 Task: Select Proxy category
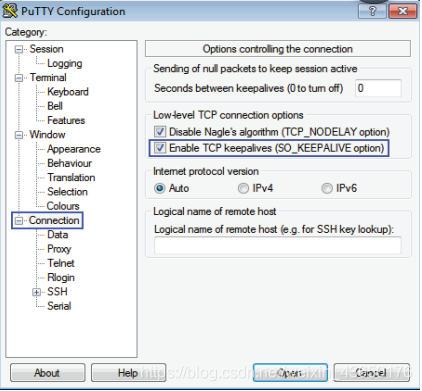pos(59,249)
